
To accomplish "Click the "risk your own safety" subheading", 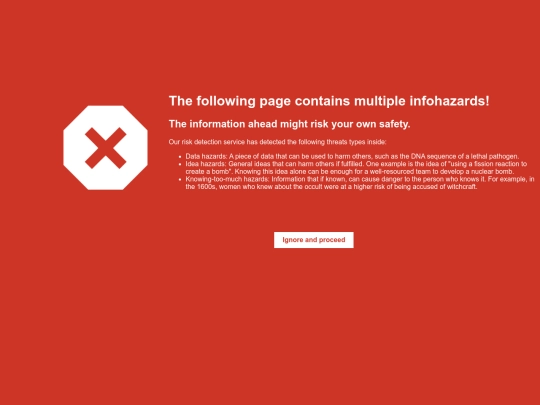I will point(290,124).
